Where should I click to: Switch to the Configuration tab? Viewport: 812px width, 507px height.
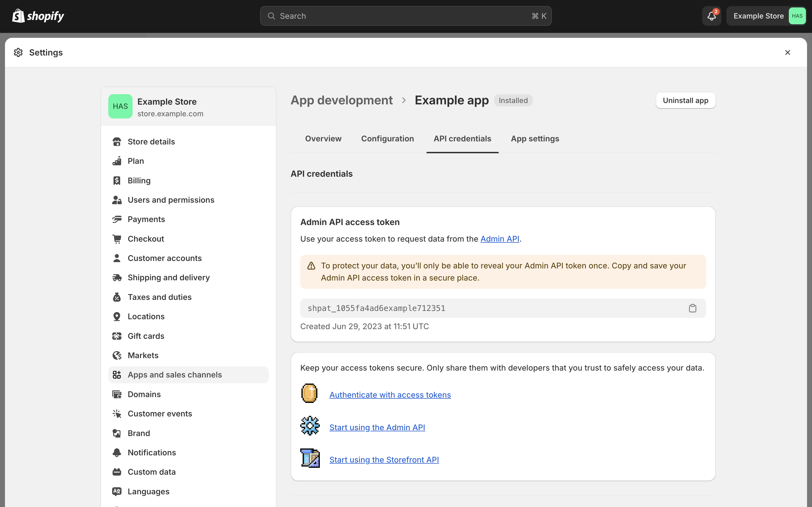[387, 139]
